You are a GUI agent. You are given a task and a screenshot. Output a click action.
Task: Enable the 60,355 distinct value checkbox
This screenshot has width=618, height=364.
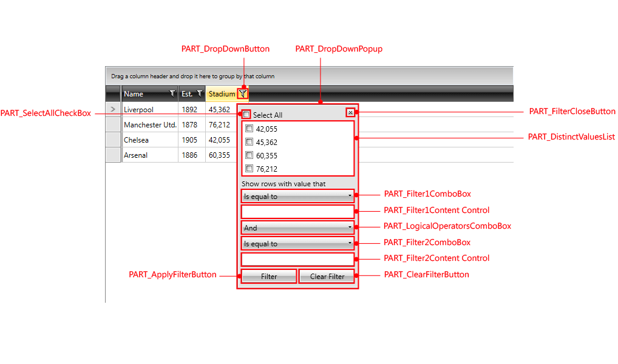click(249, 155)
